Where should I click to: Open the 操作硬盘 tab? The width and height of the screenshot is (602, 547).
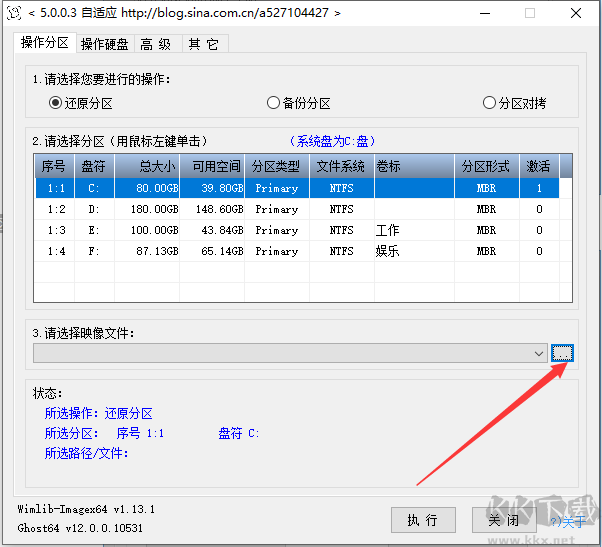[x=105, y=44]
